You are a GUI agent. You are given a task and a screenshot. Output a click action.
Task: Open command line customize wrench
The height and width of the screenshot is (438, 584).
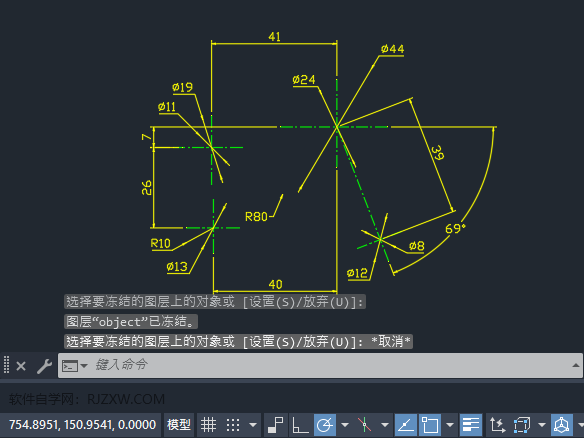click(x=44, y=366)
